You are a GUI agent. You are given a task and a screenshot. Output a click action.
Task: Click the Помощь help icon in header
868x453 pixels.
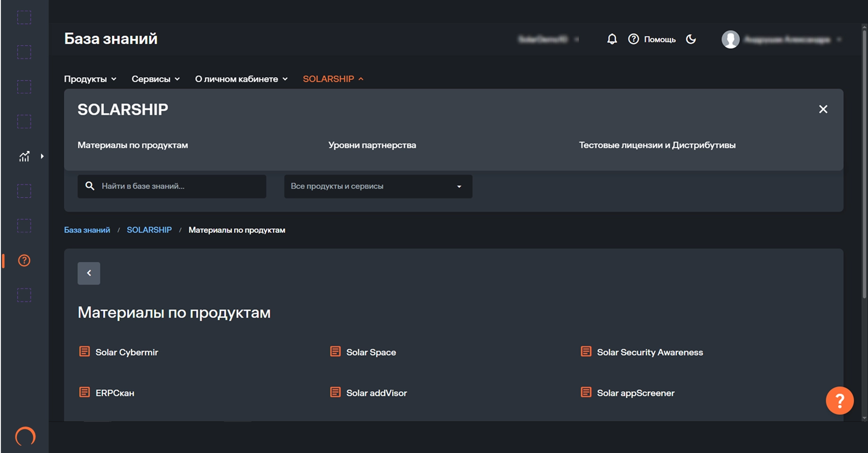pyautogui.click(x=633, y=39)
